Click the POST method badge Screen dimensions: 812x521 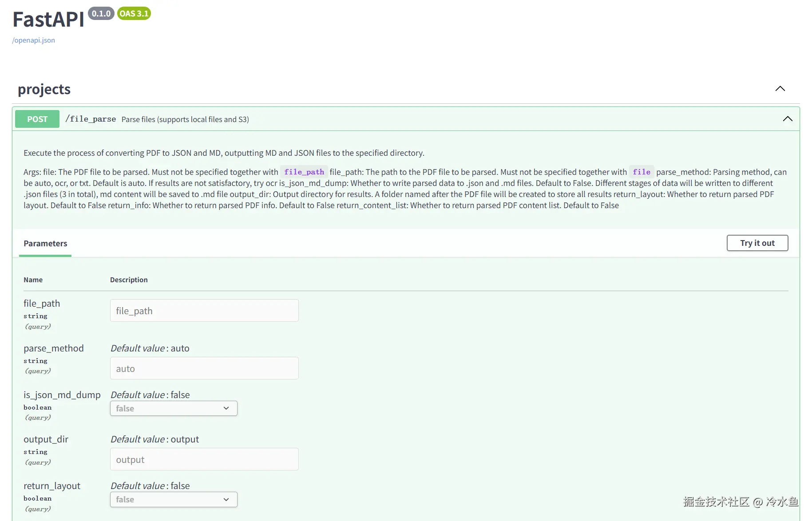pyautogui.click(x=37, y=119)
